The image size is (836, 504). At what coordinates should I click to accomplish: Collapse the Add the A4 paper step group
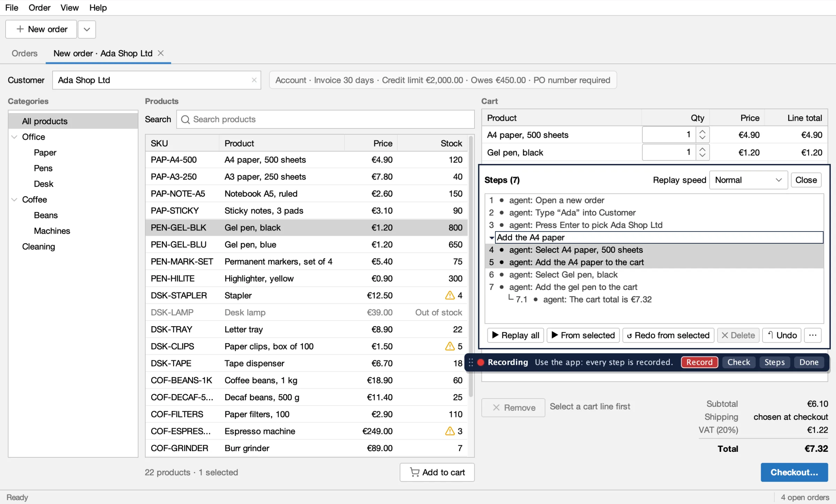point(491,238)
